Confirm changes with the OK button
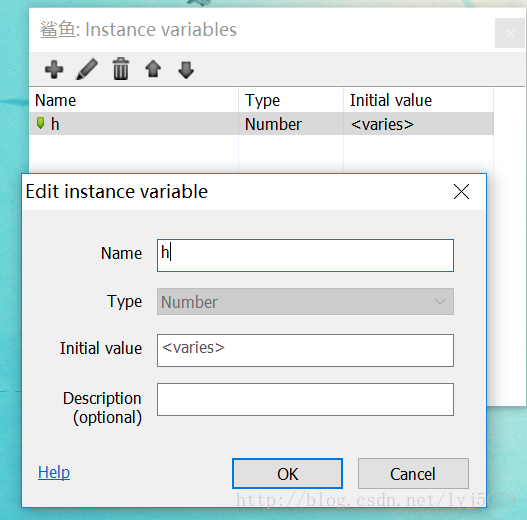This screenshot has height=520, width=527. coord(287,474)
